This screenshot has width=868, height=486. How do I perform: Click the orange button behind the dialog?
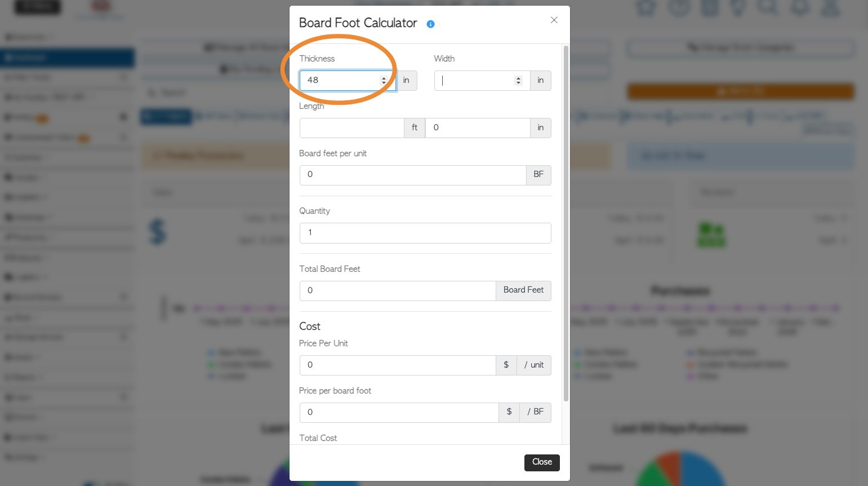[x=740, y=91]
